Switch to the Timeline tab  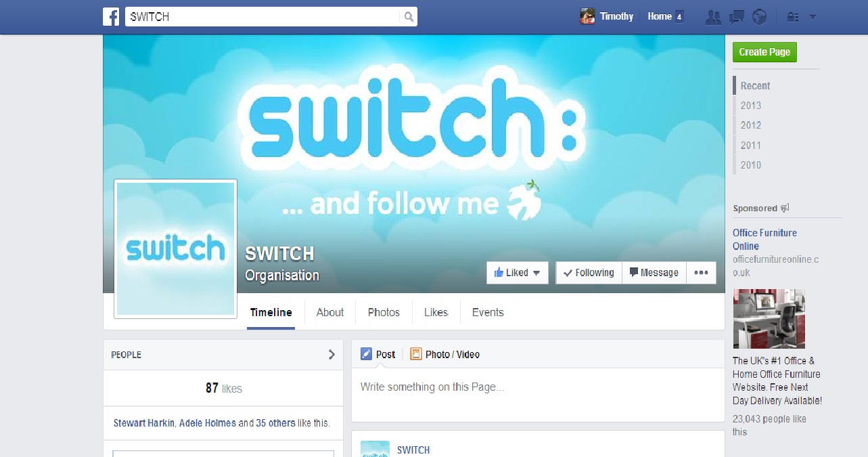pos(271,312)
